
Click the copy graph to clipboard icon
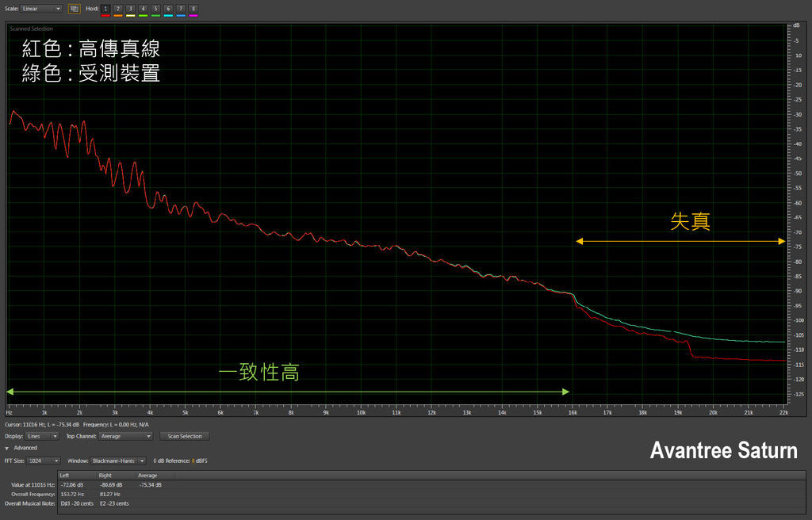click(x=74, y=9)
